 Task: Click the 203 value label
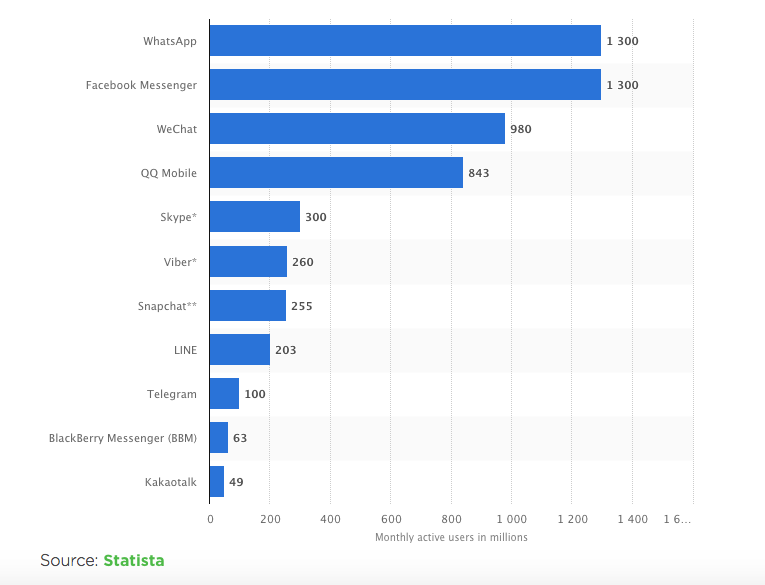285,350
